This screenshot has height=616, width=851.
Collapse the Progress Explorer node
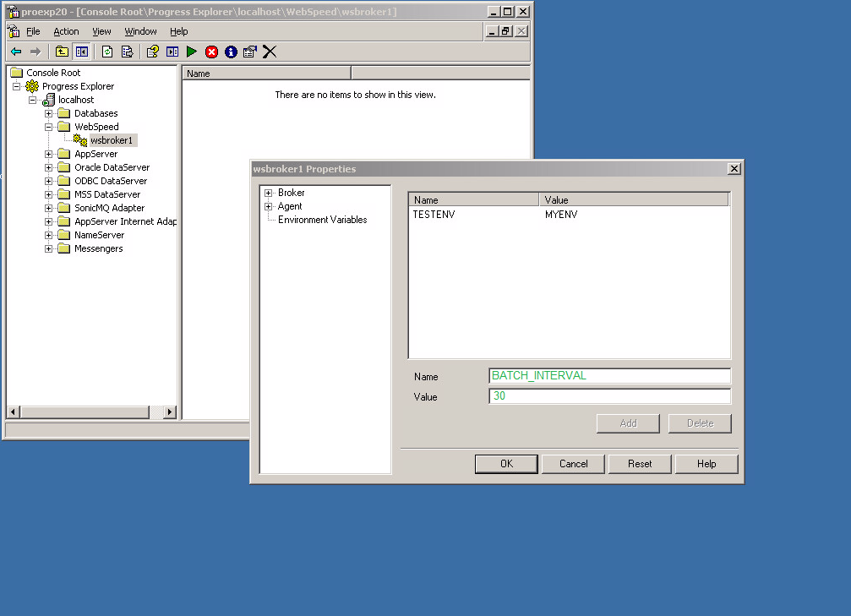[x=16, y=86]
